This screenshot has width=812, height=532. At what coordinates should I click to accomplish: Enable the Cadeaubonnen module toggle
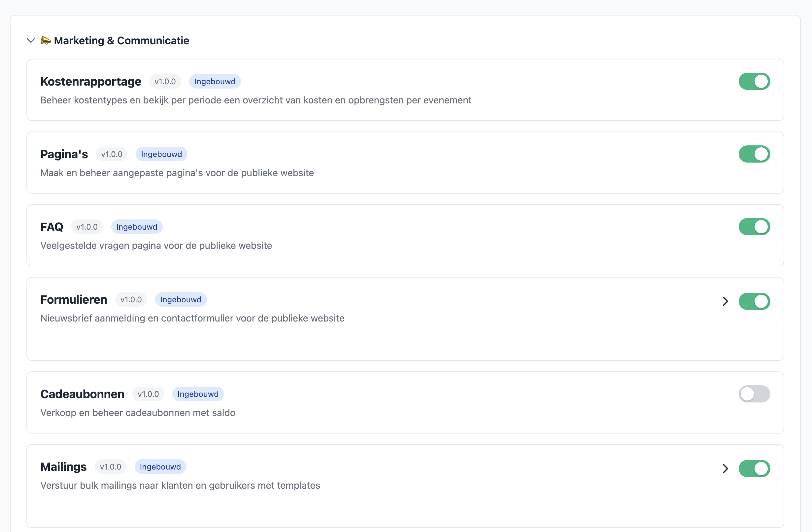click(754, 394)
